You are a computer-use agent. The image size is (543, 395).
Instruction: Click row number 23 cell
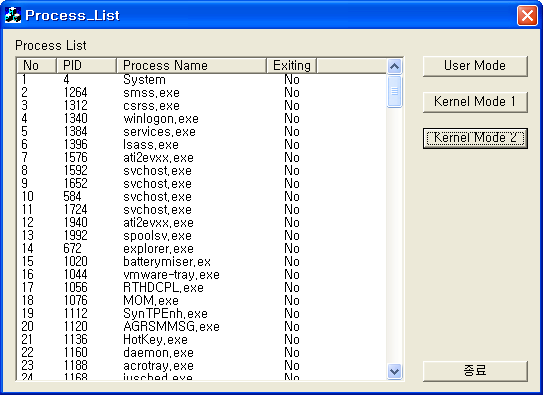pyautogui.click(x=28, y=365)
